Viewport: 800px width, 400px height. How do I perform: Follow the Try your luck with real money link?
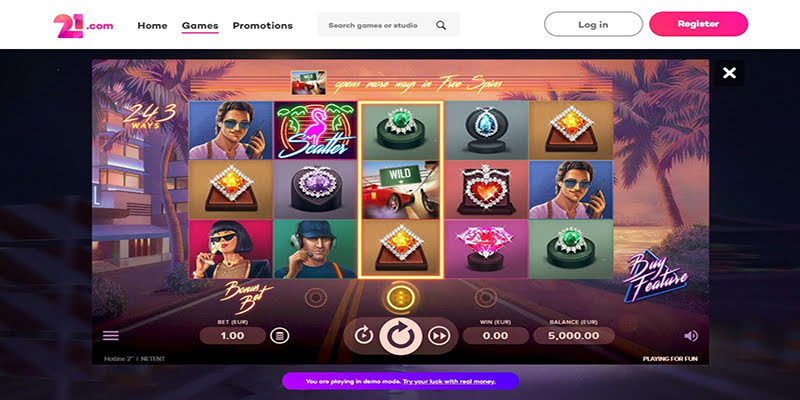tap(449, 381)
